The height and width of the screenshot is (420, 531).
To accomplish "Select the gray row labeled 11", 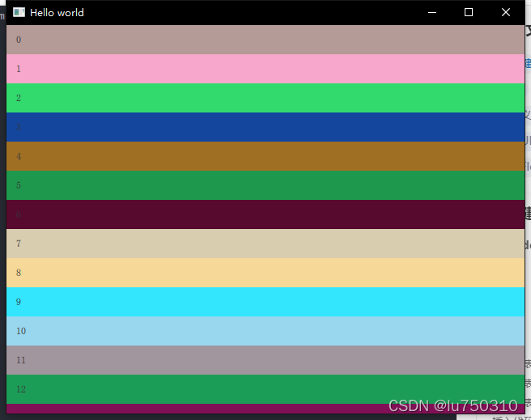I will (265, 360).
